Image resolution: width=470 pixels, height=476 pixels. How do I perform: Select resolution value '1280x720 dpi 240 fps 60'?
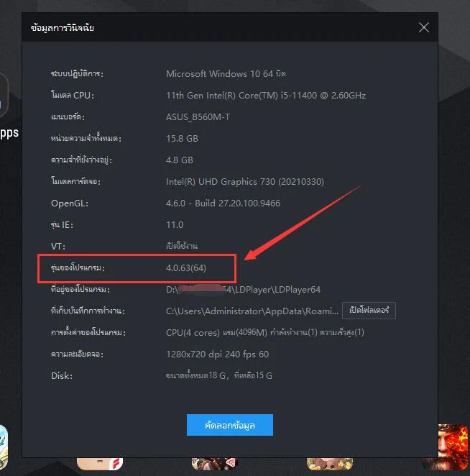tap(217, 354)
